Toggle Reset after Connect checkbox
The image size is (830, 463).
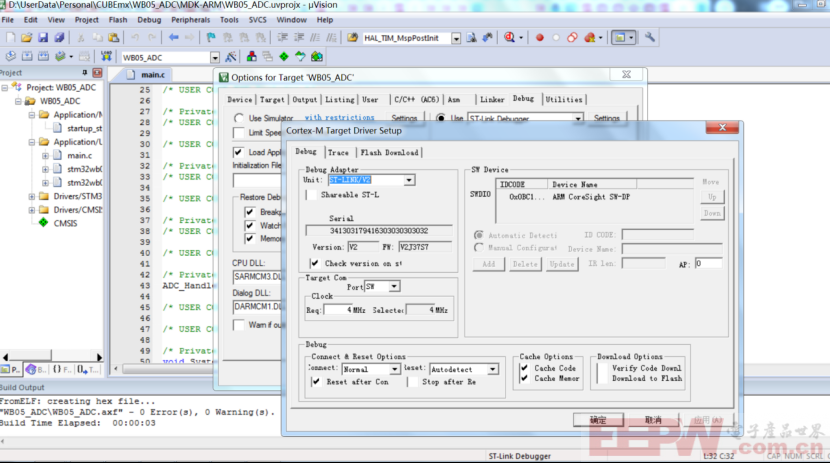[316, 382]
